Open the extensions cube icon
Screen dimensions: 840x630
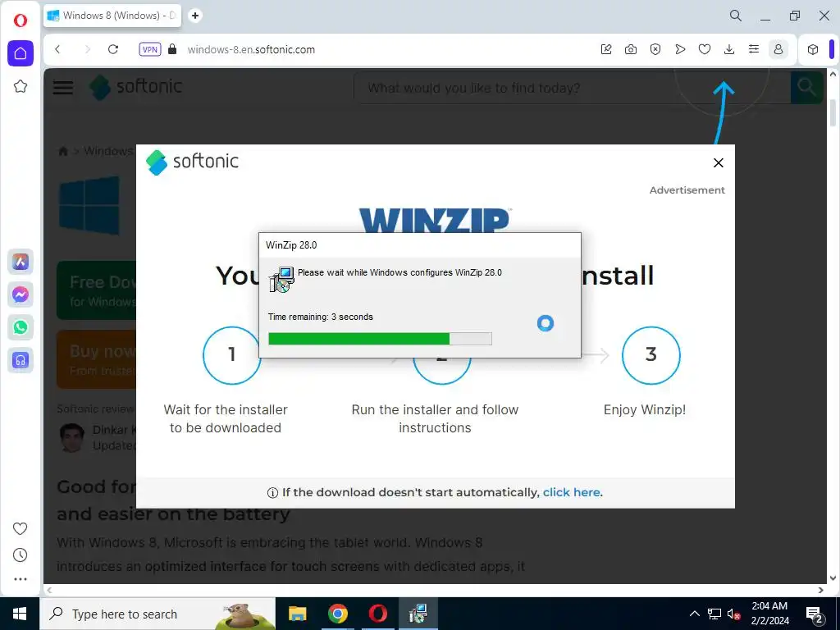point(813,49)
